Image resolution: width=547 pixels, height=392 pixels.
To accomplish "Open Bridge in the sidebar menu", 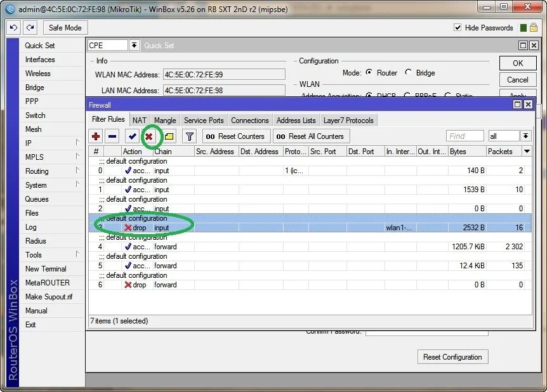I will tap(34, 88).
